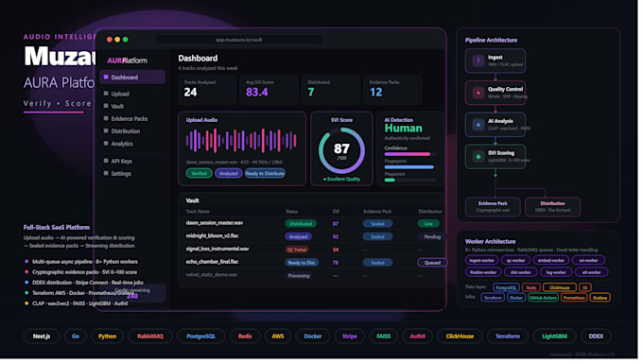Click the ClickHouse pill in footer
This screenshot has height=364, width=643.
pyautogui.click(x=460, y=337)
